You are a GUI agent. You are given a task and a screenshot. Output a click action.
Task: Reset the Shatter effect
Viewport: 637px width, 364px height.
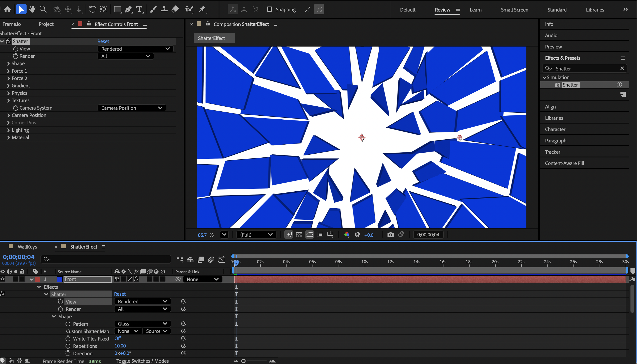[103, 41]
